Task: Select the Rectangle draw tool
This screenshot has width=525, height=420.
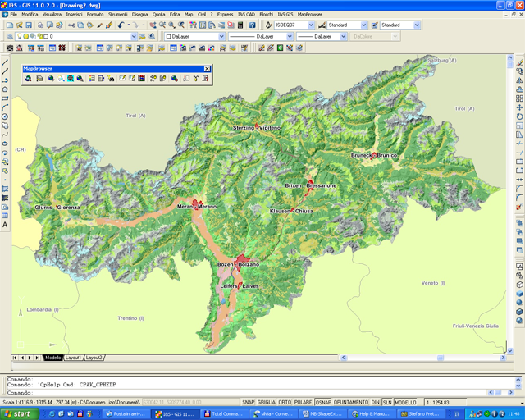Action: [6, 98]
